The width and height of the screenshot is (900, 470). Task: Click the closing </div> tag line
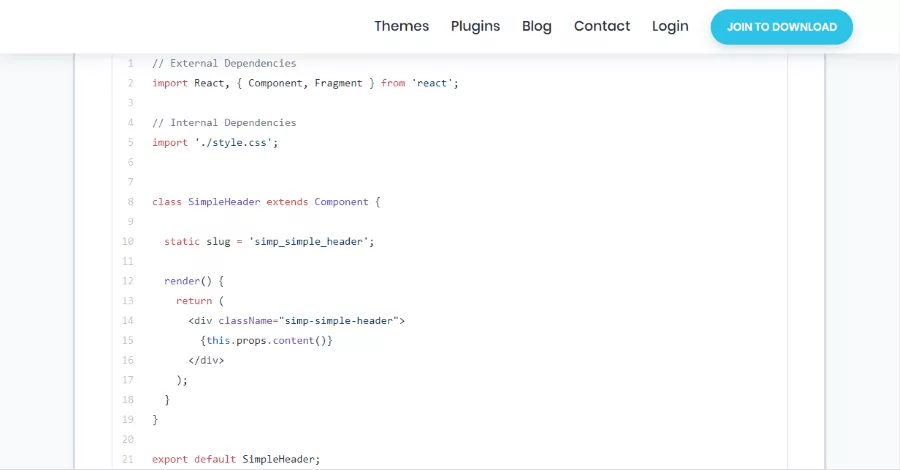coord(206,360)
